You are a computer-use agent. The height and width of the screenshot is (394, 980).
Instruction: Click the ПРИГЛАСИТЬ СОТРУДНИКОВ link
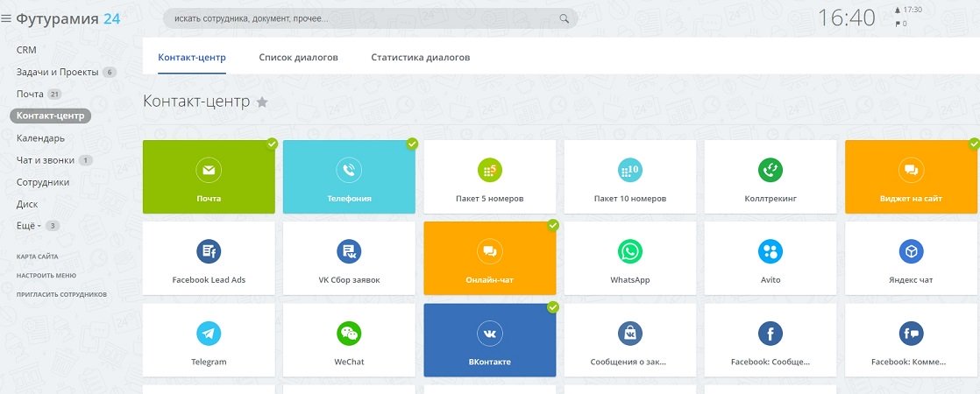(61, 294)
